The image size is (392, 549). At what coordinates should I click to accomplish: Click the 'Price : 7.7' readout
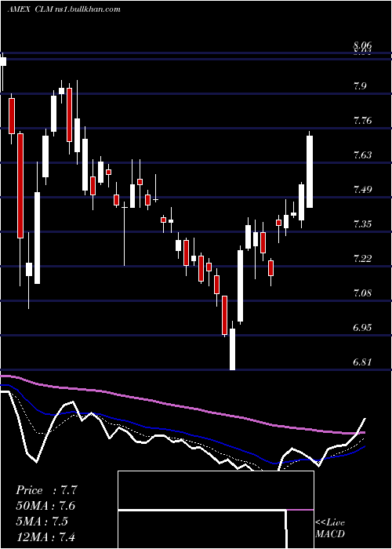tap(46, 490)
